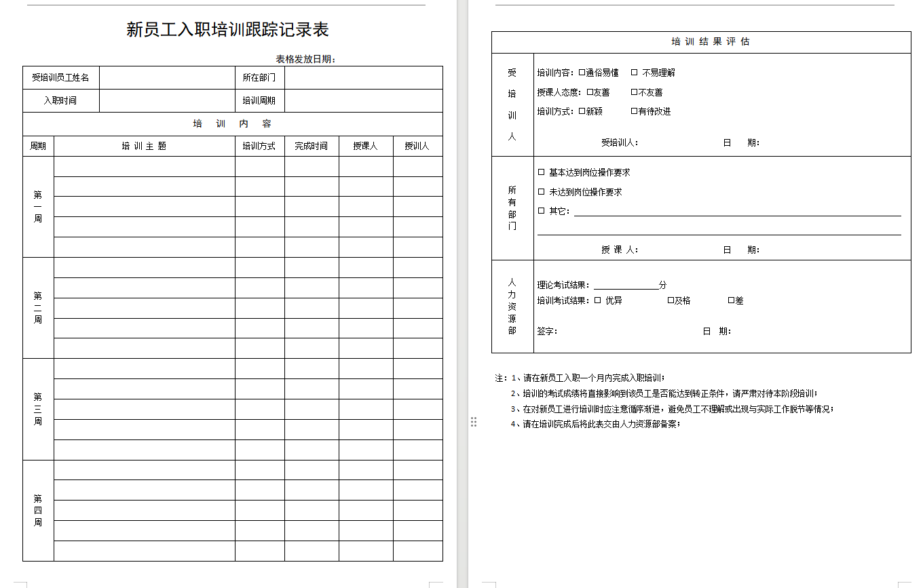Select the 第三周 row label

38,409
